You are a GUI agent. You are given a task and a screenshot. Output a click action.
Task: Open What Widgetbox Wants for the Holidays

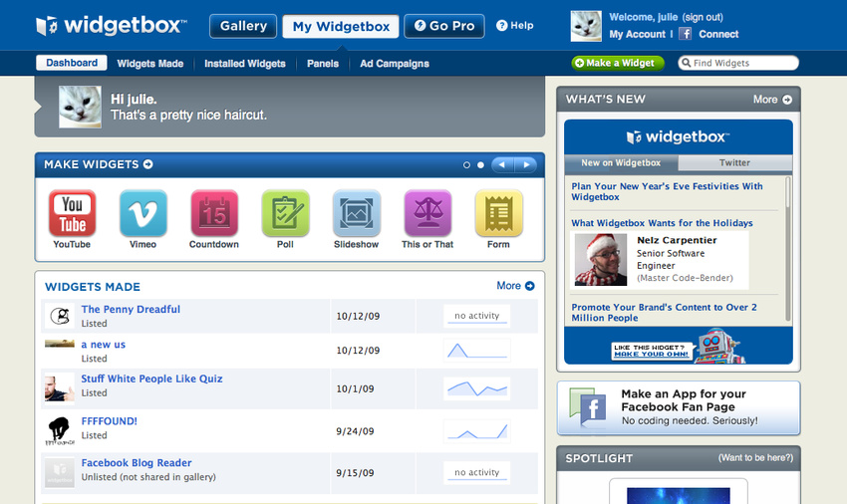point(663,222)
